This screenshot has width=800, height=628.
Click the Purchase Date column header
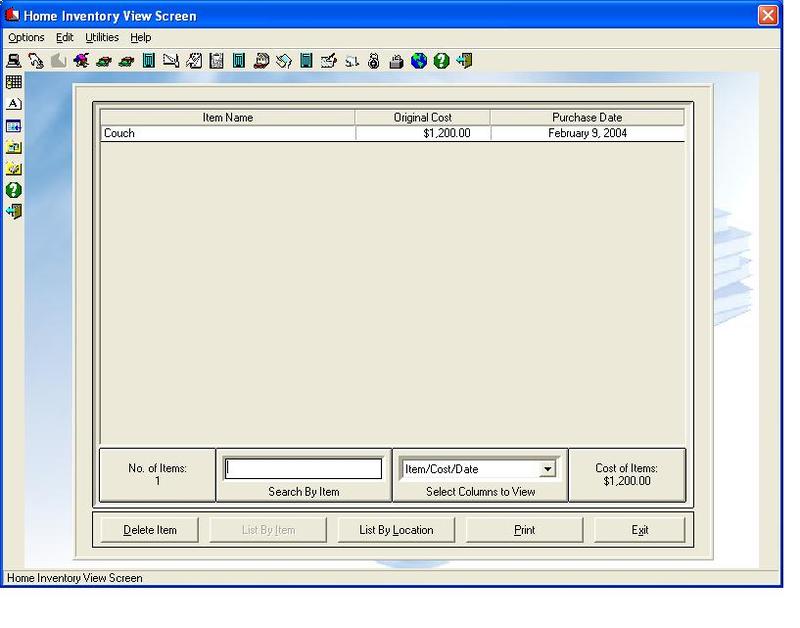tap(587, 117)
